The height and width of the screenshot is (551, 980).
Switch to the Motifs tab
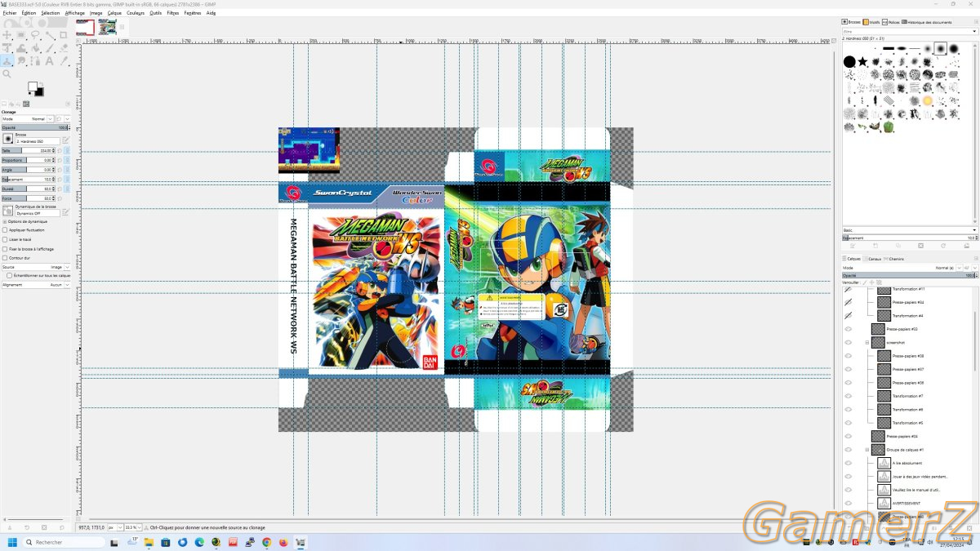coord(871,22)
